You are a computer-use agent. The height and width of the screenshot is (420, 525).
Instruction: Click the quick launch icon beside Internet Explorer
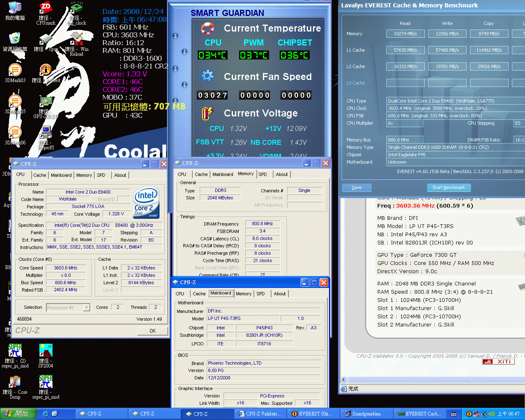[x=55, y=414]
